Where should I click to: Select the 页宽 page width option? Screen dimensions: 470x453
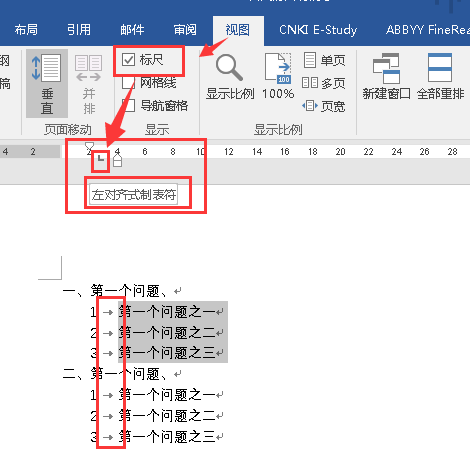(323, 106)
